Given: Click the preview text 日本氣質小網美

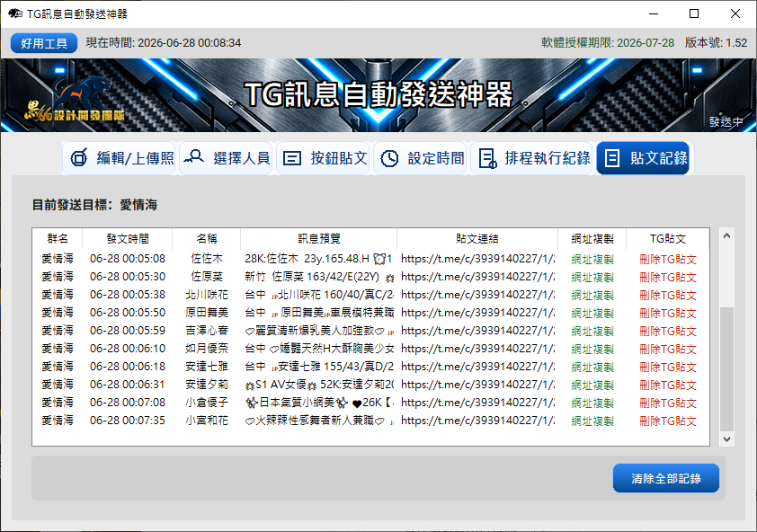Looking at the screenshot, I should (x=297, y=403).
